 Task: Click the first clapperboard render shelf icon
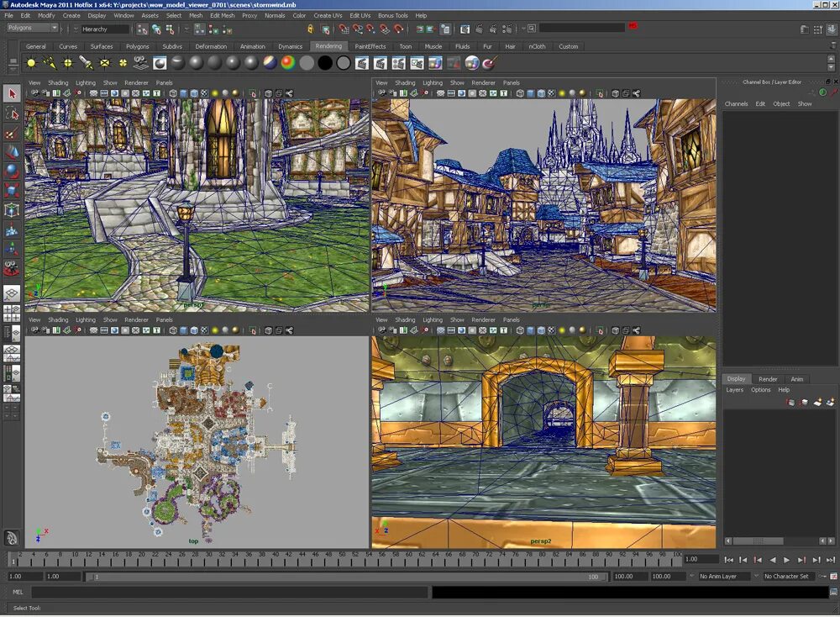pyautogui.click(x=362, y=63)
